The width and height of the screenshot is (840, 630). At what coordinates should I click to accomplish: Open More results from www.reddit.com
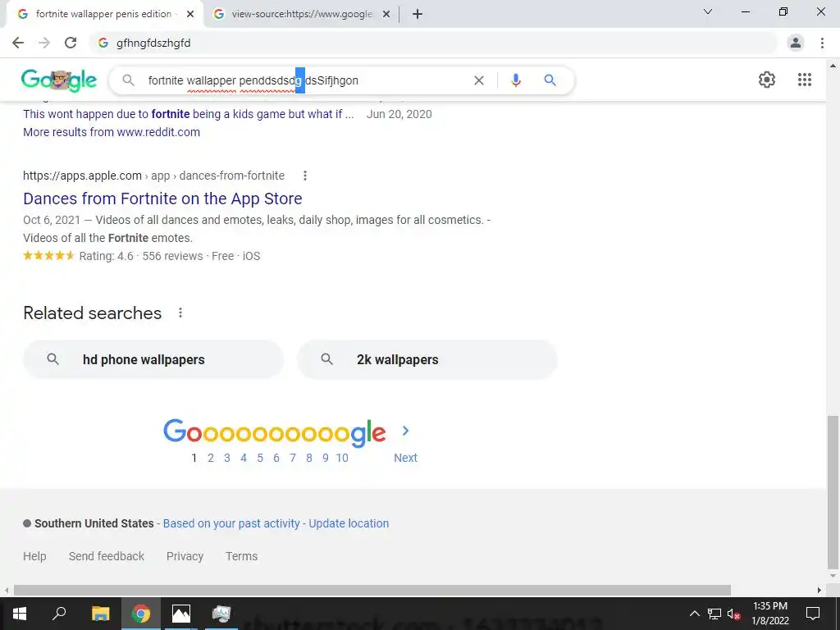pos(112,132)
